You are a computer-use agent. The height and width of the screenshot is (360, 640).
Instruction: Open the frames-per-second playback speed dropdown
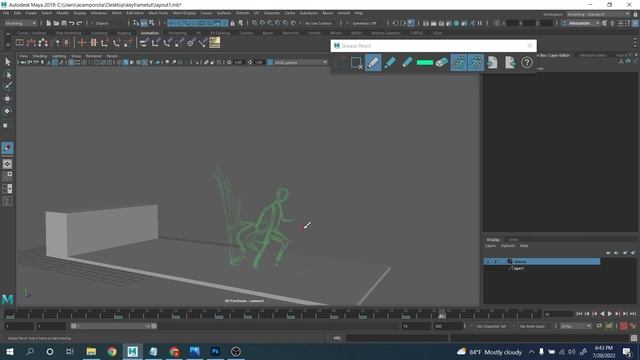click(x=576, y=326)
